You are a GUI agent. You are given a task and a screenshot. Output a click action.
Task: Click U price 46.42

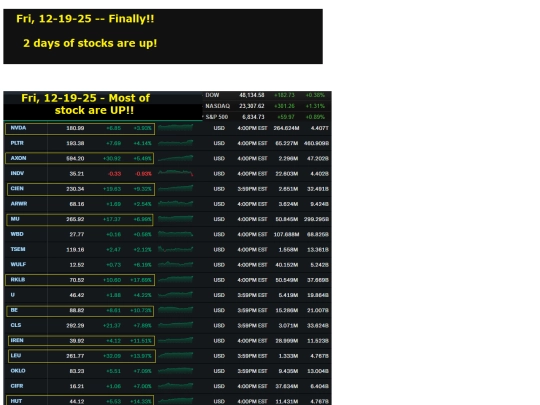tap(77, 295)
